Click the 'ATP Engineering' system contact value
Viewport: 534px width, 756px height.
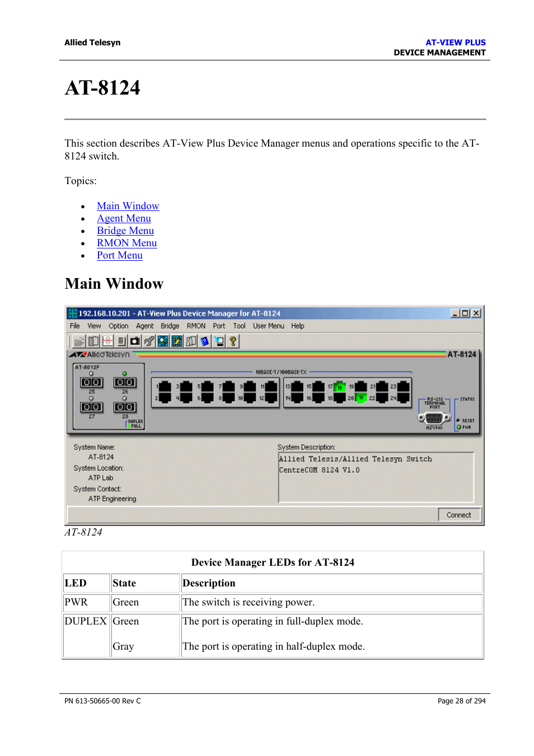click(112, 499)
